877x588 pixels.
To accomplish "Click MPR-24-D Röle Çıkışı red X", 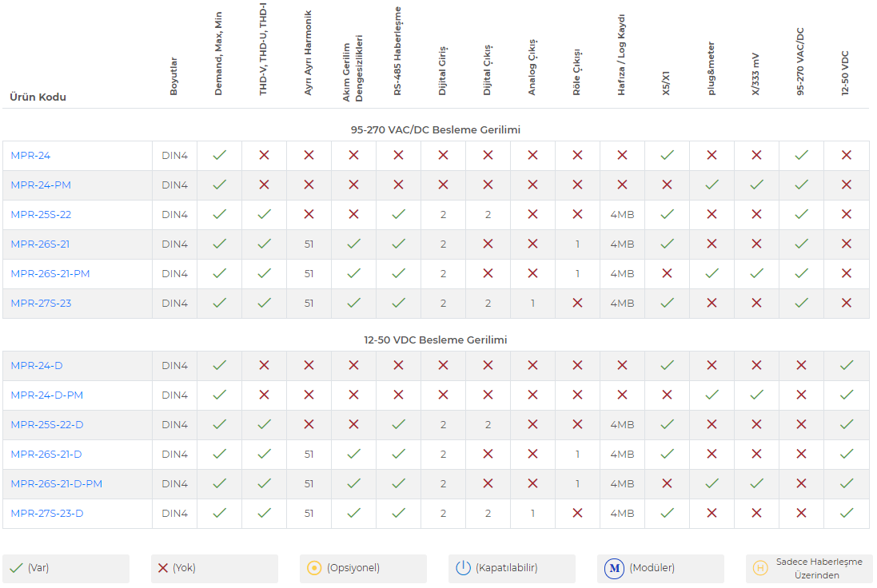I will click(577, 365).
